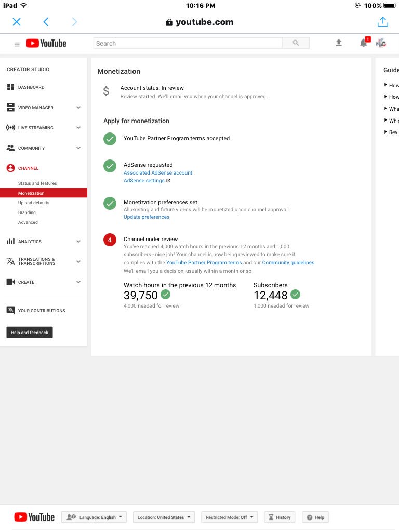399x532 pixels.
Task: Expand the 'Revi' guide triangle
Action: pos(385,131)
